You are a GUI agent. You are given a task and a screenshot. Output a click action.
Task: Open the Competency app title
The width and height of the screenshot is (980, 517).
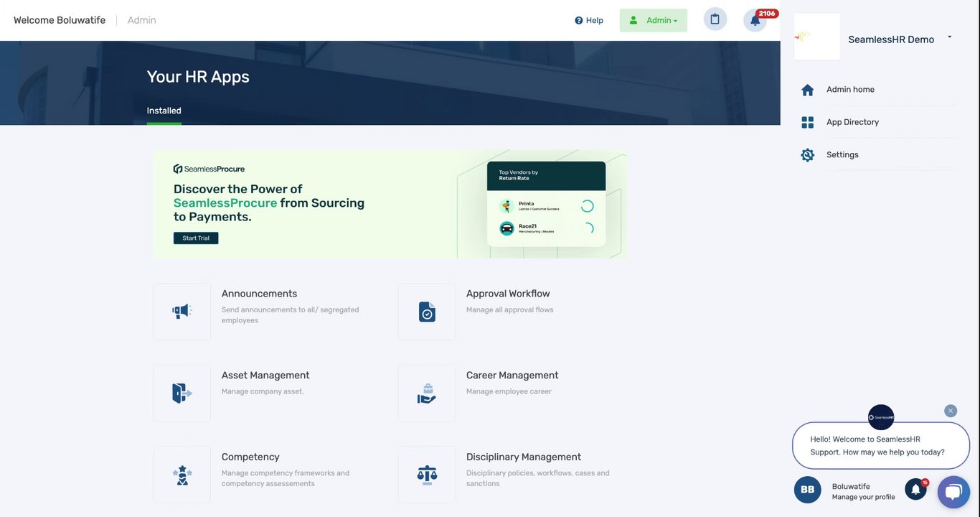250,457
